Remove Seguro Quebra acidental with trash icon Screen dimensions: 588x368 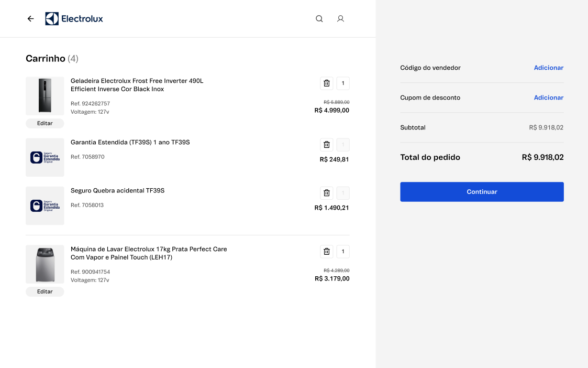click(x=327, y=193)
